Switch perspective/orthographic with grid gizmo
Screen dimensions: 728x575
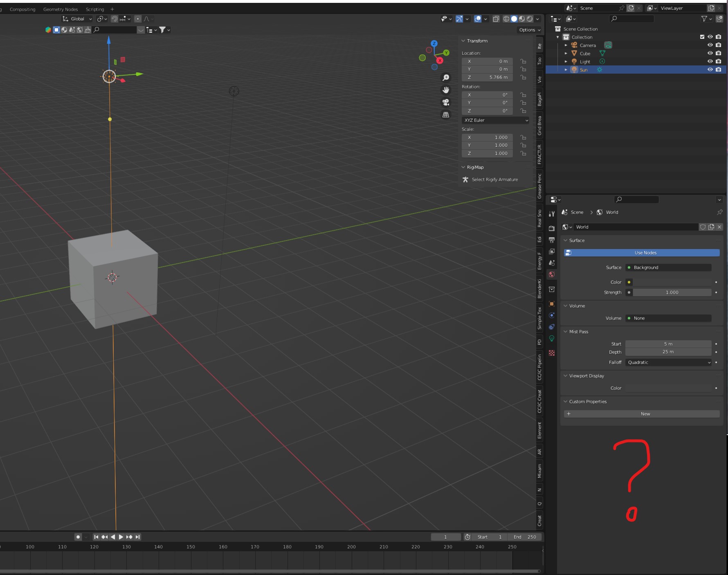[x=446, y=115]
